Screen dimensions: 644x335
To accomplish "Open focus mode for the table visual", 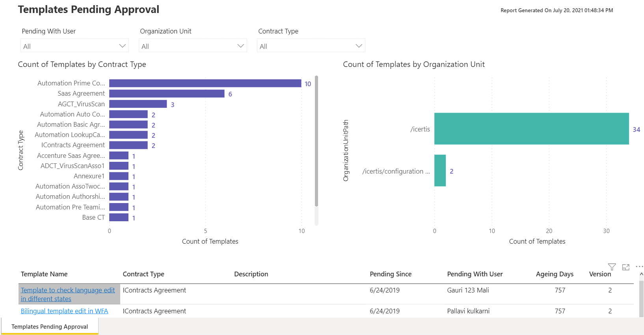I will coord(625,267).
